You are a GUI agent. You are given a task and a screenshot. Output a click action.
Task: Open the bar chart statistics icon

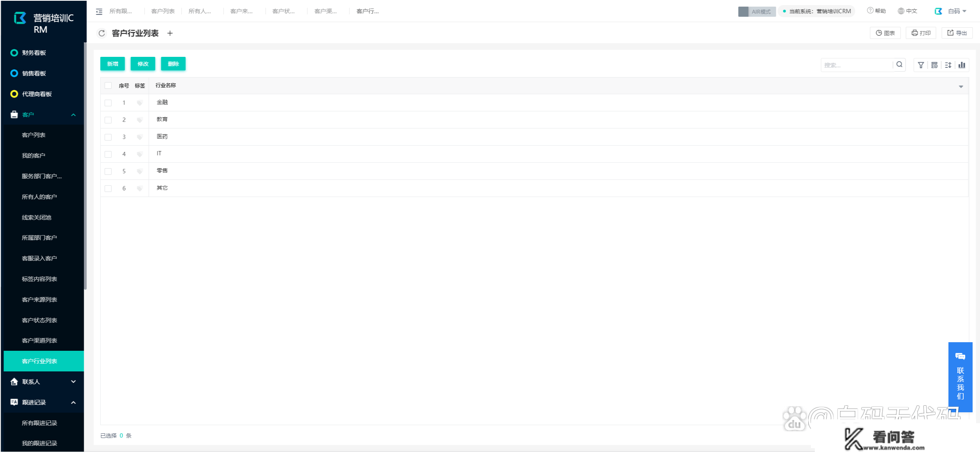click(x=962, y=65)
